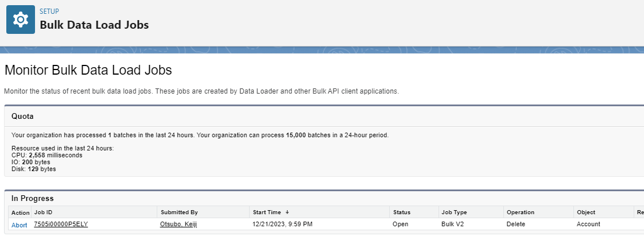Click the Operation column header
The width and height of the screenshot is (644, 236).
click(521, 212)
